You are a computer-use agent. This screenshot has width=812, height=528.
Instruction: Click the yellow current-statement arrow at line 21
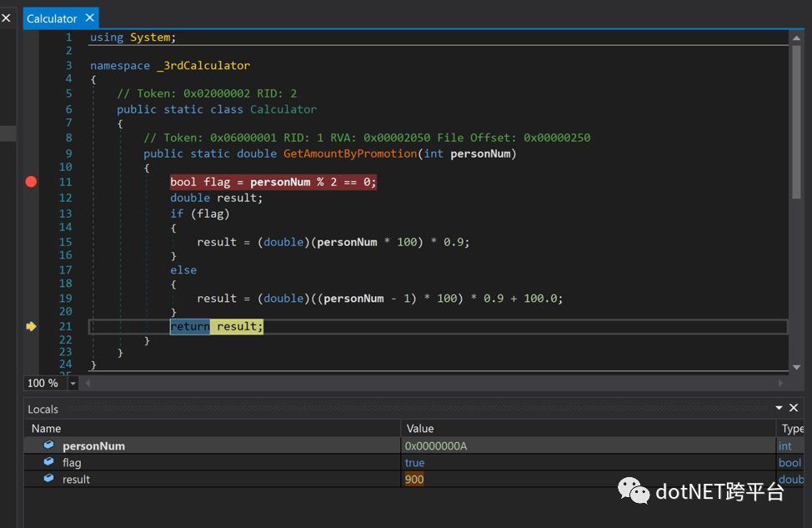pyautogui.click(x=31, y=326)
